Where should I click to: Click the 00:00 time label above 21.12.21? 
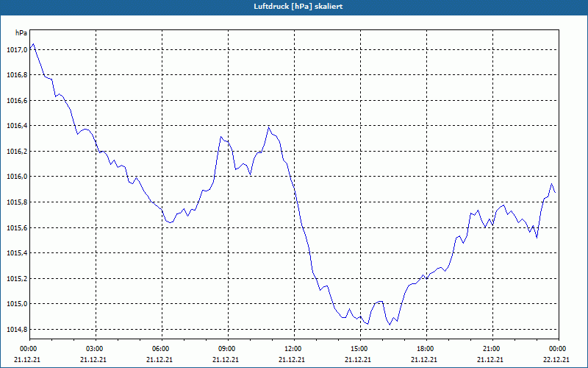point(27,349)
